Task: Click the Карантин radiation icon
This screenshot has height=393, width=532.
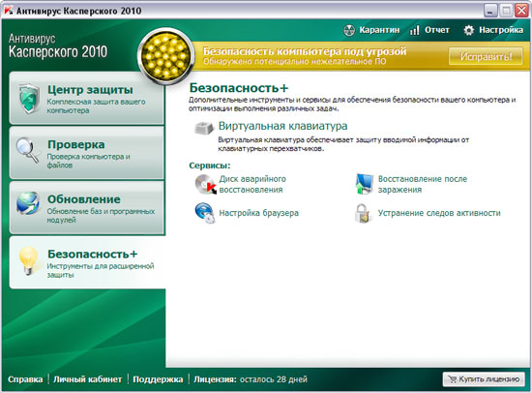Action: pyautogui.click(x=349, y=30)
